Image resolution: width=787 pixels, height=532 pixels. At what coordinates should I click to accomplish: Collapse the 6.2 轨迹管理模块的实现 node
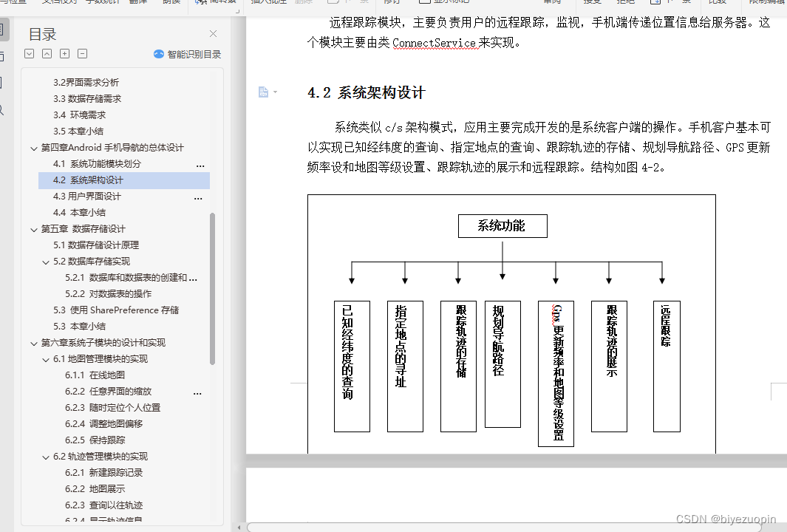tap(46, 457)
